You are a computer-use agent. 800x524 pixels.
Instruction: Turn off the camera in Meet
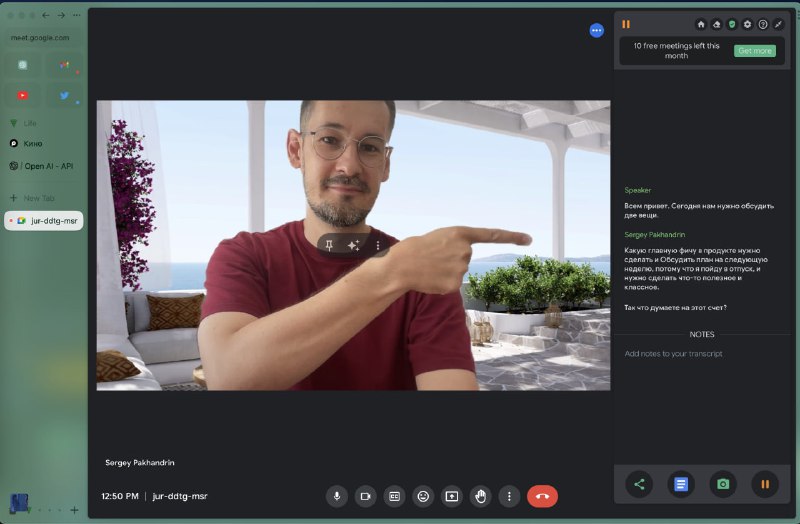[366, 496]
